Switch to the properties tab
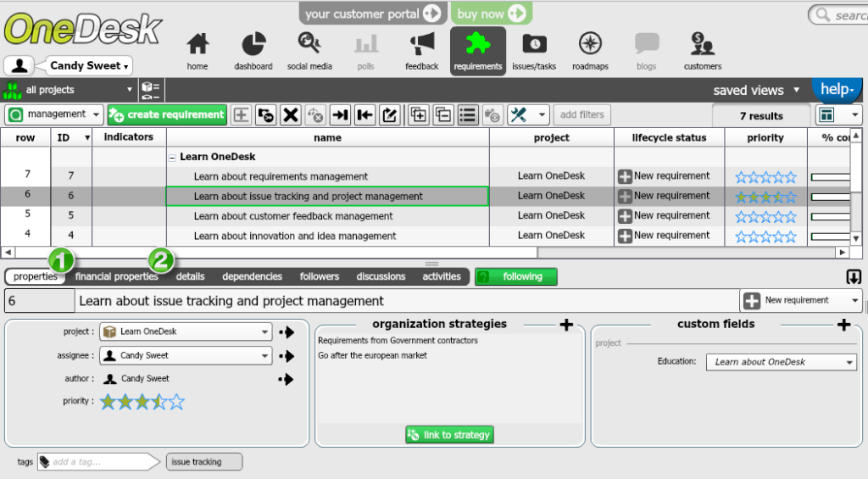 36,276
